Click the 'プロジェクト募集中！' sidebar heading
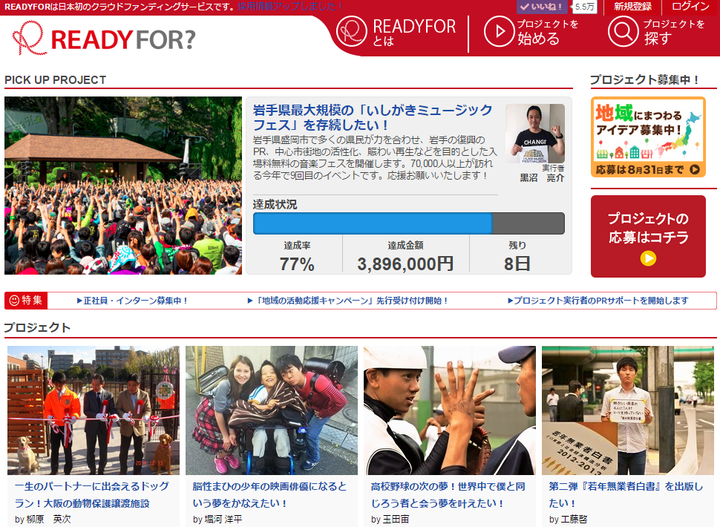This screenshot has height=527, width=720. pos(645,79)
